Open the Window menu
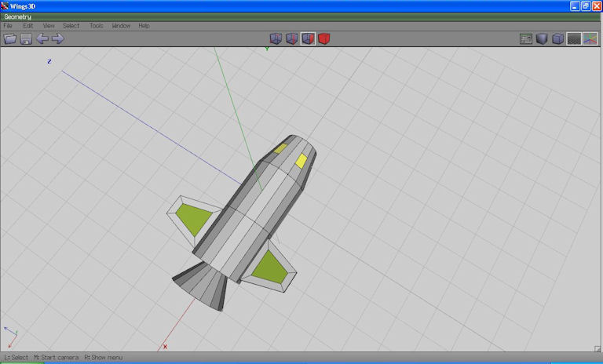603x364 pixels. (121, 26)
